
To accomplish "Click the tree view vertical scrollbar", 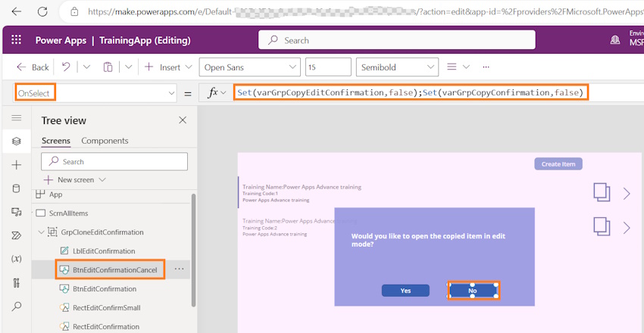I will click(x=193, y=249).
